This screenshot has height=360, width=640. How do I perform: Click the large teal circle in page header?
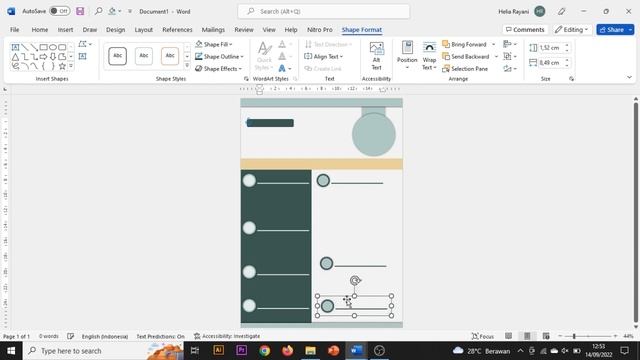coord(374,134)
